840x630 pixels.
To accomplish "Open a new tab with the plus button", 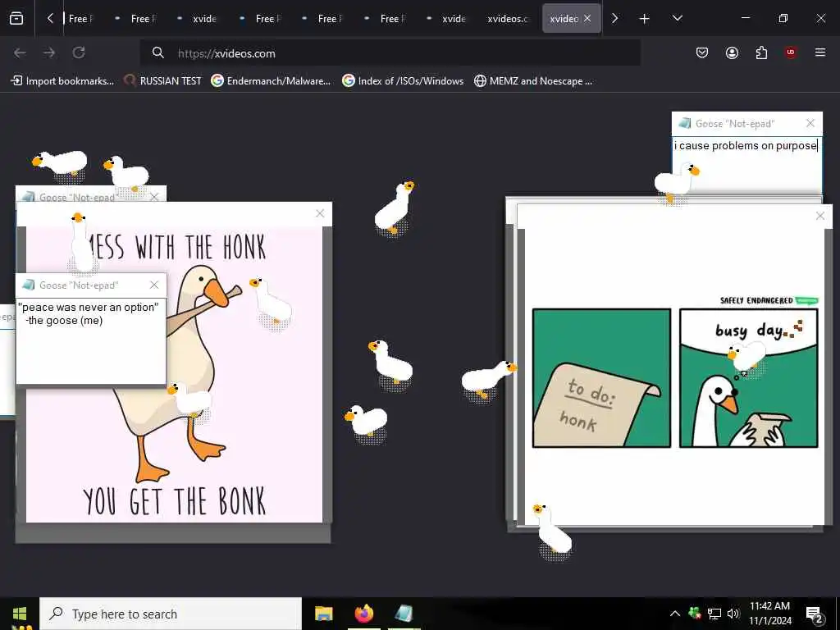I will click(644, 19).
